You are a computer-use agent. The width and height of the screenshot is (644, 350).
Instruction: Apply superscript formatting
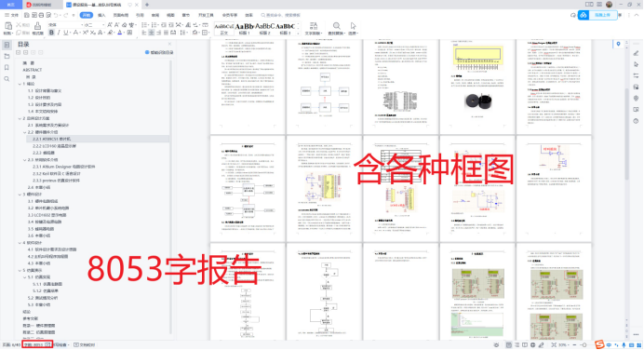pyautogui.click(x=86, y=33)
